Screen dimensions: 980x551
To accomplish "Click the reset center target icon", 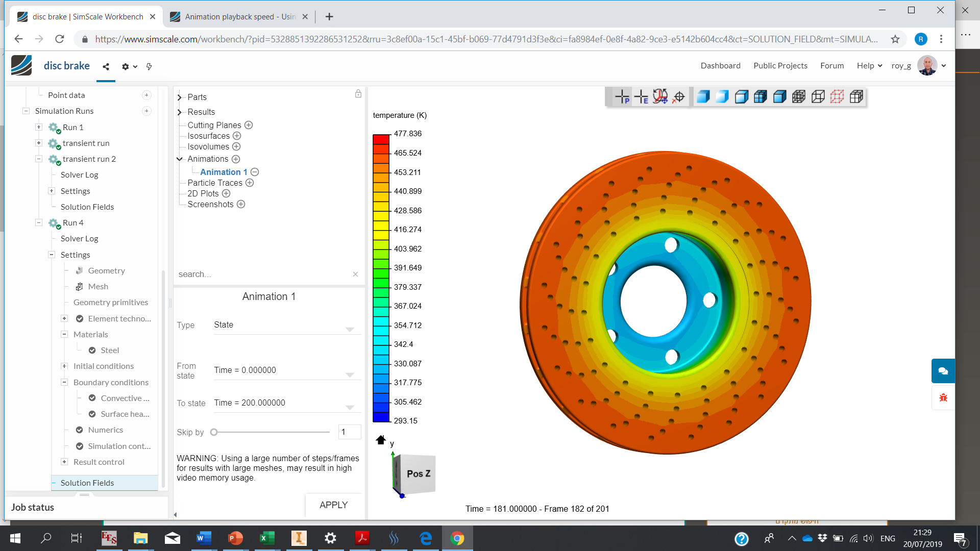I will coord(679,97).
